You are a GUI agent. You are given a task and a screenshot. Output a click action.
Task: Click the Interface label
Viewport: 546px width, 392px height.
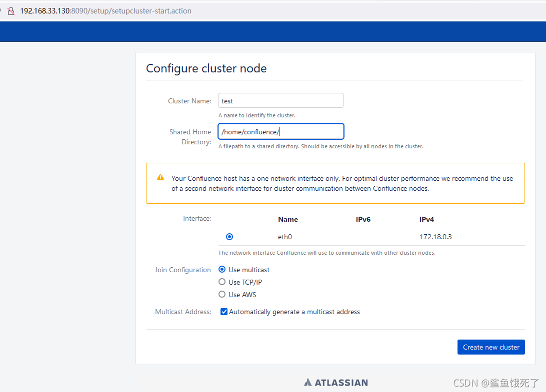coord(197,218)
